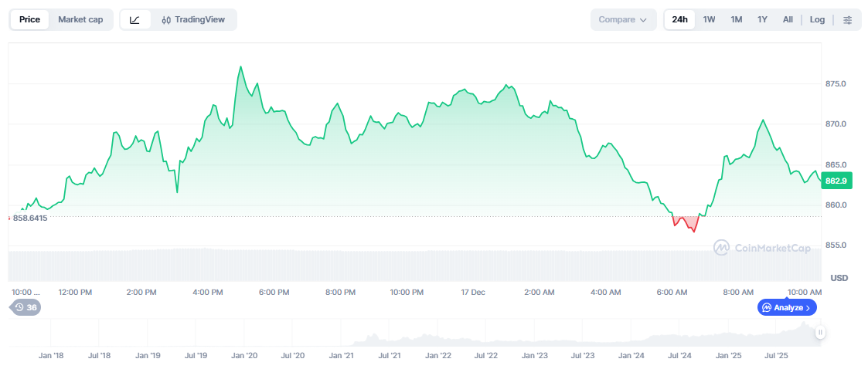The image size is (868, 369).
Task: Select the 1Y range button
Action: (762, 19)
